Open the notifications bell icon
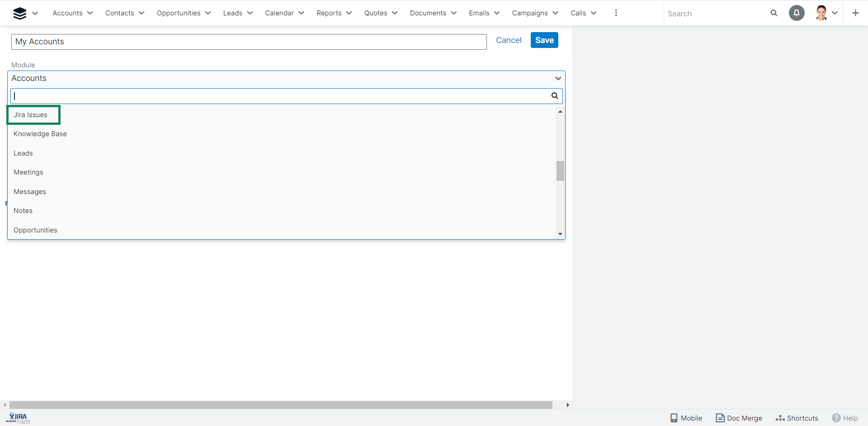Viewport: 868px width, 426px height. pos(797,13)
